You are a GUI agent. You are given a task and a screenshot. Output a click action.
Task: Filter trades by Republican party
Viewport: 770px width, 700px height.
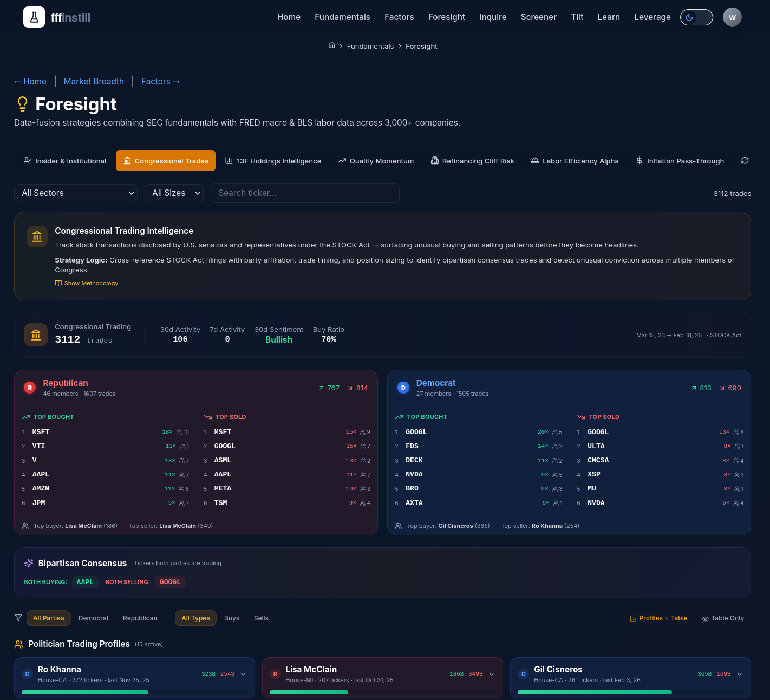click(140, 618)
